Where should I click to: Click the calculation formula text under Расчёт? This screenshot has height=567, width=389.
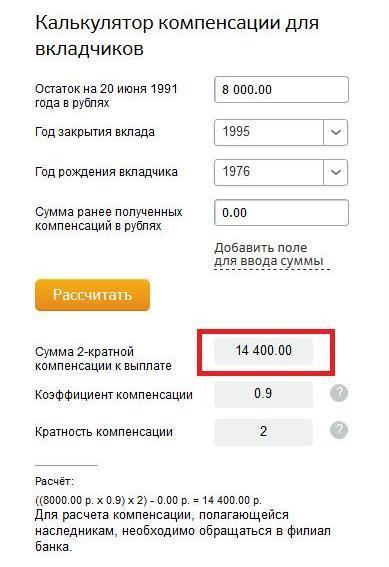148,500
